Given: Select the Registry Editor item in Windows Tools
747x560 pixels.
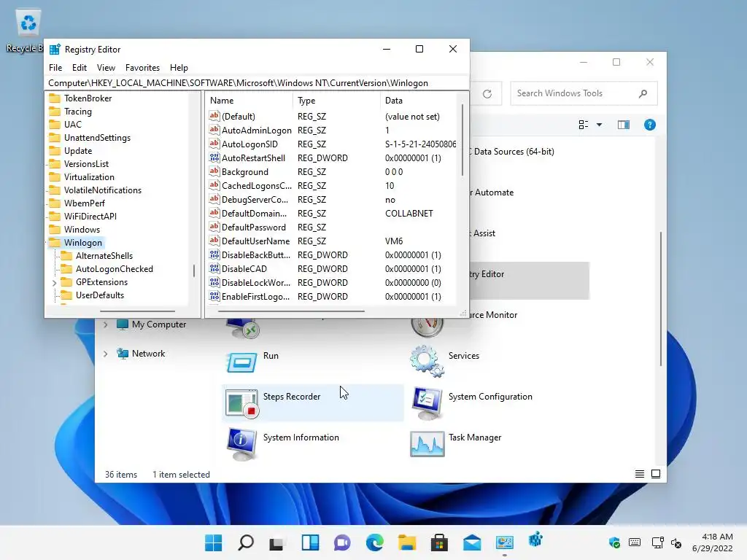Looking at the screenshot, I should coord(529,281).
